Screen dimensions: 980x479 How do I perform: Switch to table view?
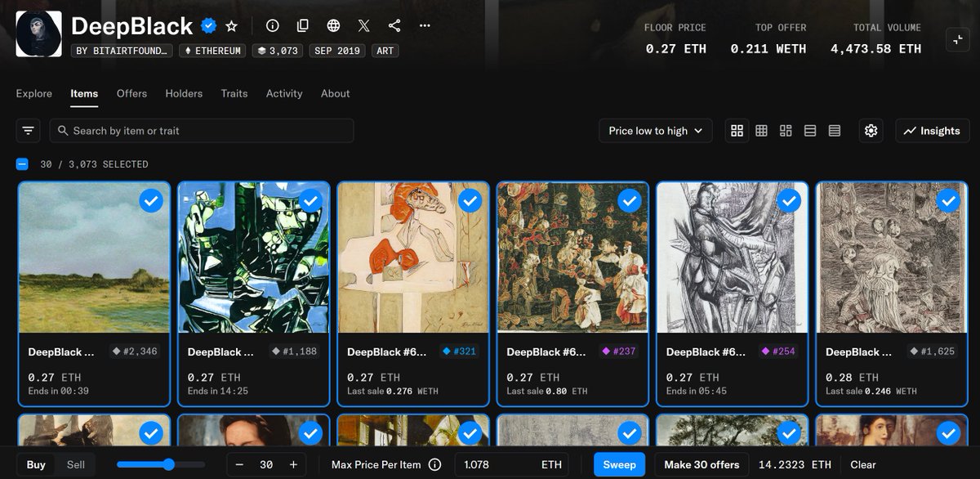pyautogui.click(x=835, y=131)
